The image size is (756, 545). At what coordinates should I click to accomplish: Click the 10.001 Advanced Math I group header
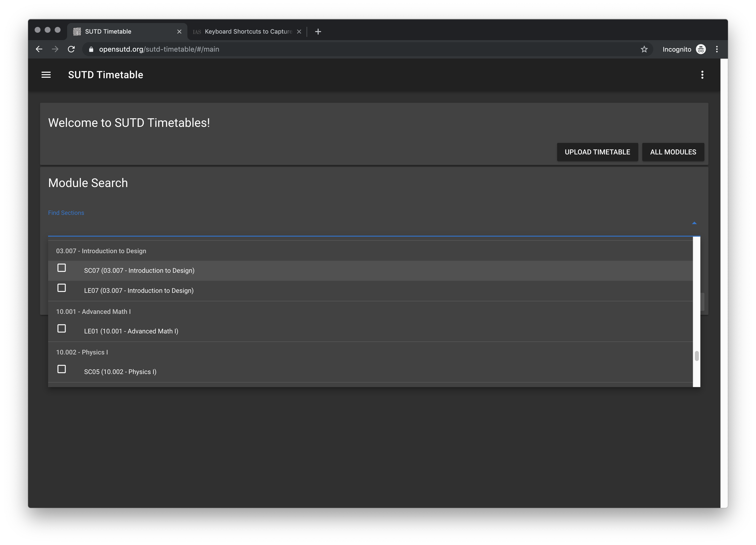click(93, 312)
